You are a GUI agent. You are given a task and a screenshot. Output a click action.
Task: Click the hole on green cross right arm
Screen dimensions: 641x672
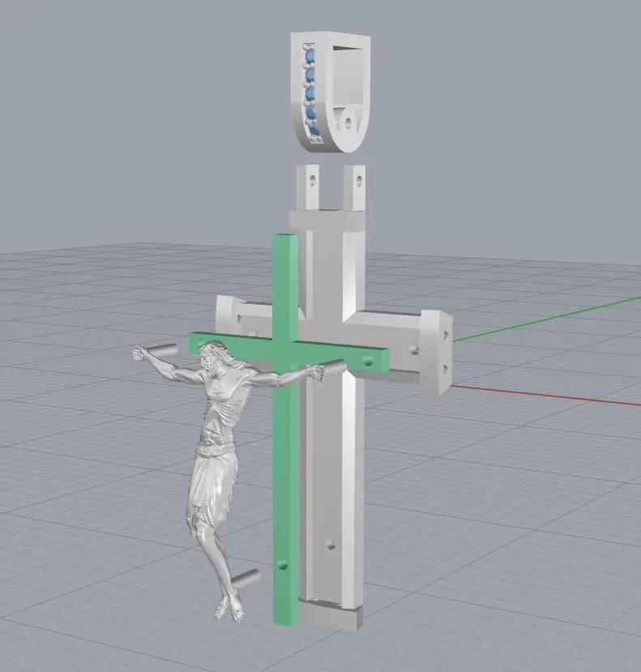pos(368,360)
